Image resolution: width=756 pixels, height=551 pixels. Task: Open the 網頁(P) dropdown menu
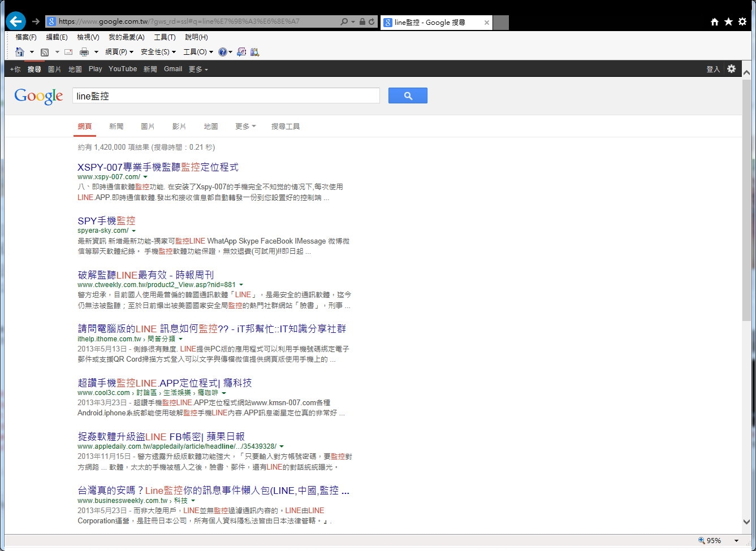click(119, 52)
